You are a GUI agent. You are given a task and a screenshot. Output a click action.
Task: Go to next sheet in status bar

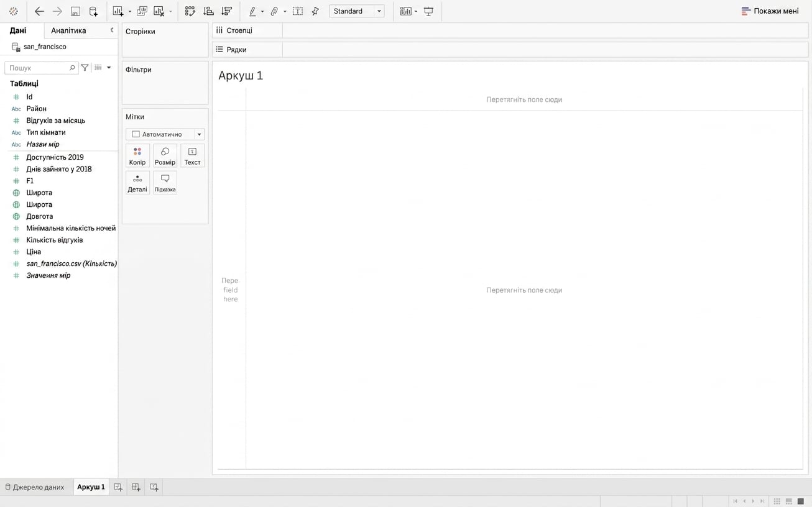point(753,501)
